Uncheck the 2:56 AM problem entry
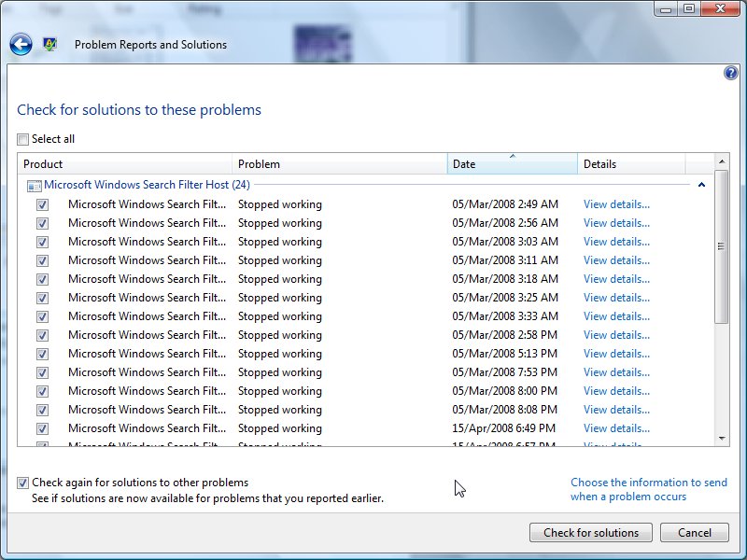Viewport: 747px width, 560px height. [42, 223]
